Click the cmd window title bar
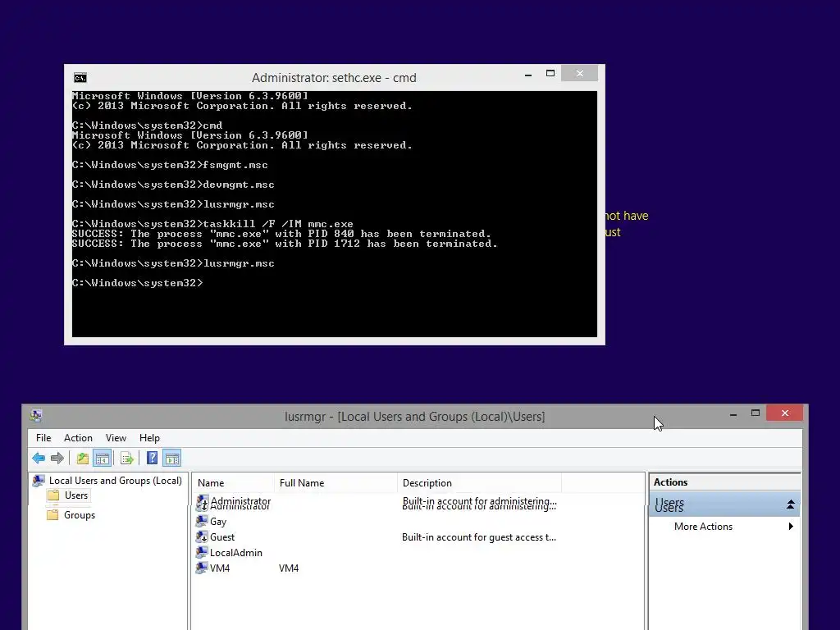This screenshot has width=840, height=630. (x=334, y=78)
